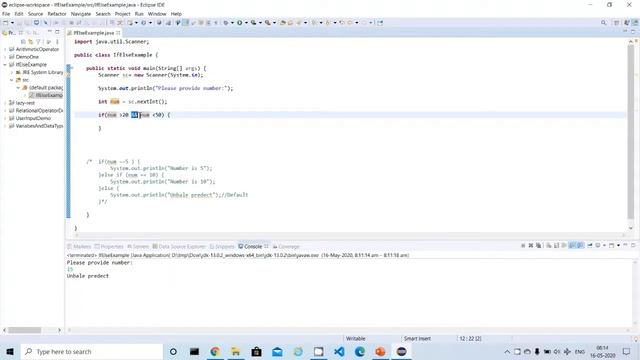Click the Type here to search box
This screenshot has height=360, width=640.
[x=91, y=351]
